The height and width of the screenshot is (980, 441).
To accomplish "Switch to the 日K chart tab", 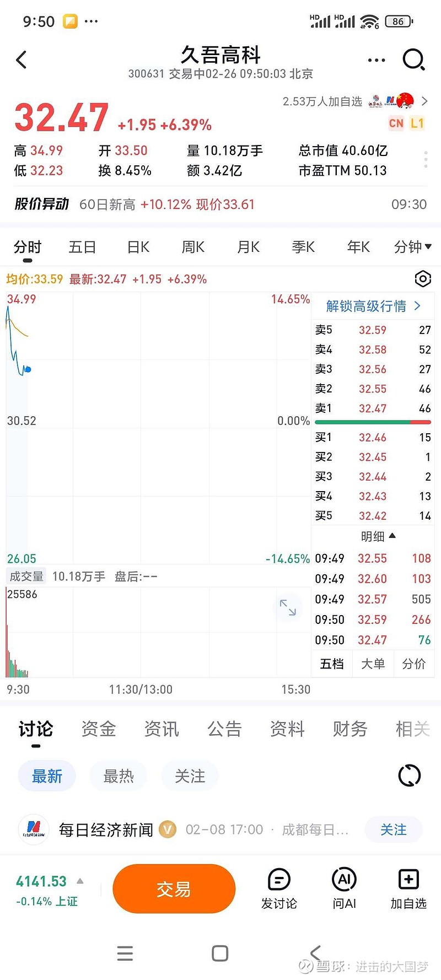I will click(138, 247).
